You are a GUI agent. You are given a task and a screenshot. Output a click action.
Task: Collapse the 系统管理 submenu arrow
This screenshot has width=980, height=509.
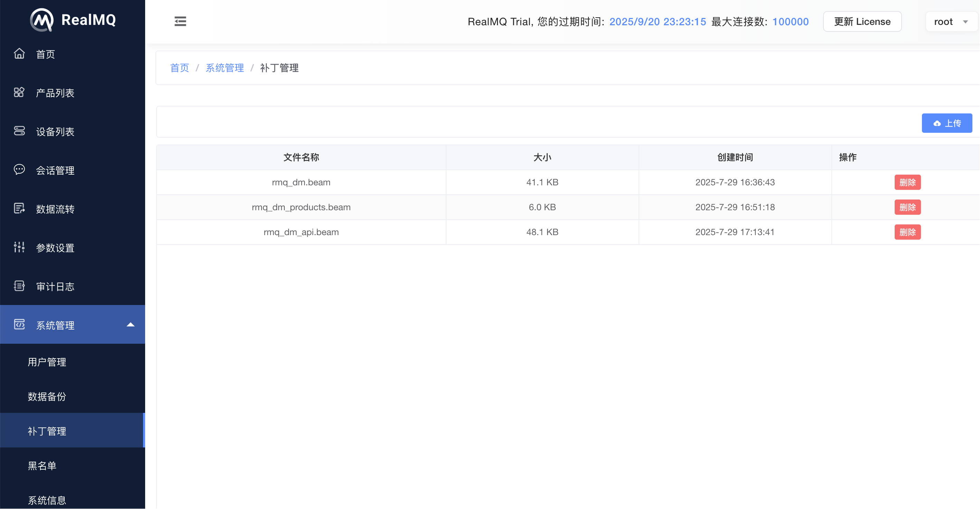click(131, 325)
